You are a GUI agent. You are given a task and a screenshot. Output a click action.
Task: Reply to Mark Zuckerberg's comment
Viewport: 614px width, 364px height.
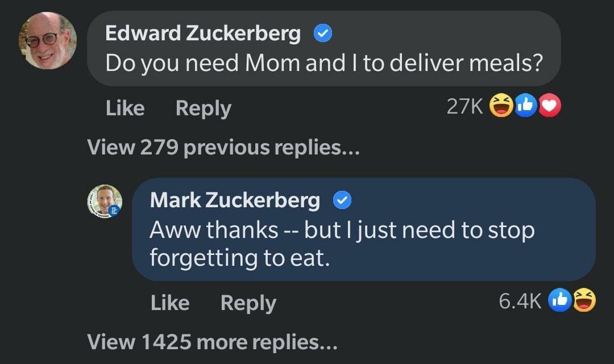[248, 302]
